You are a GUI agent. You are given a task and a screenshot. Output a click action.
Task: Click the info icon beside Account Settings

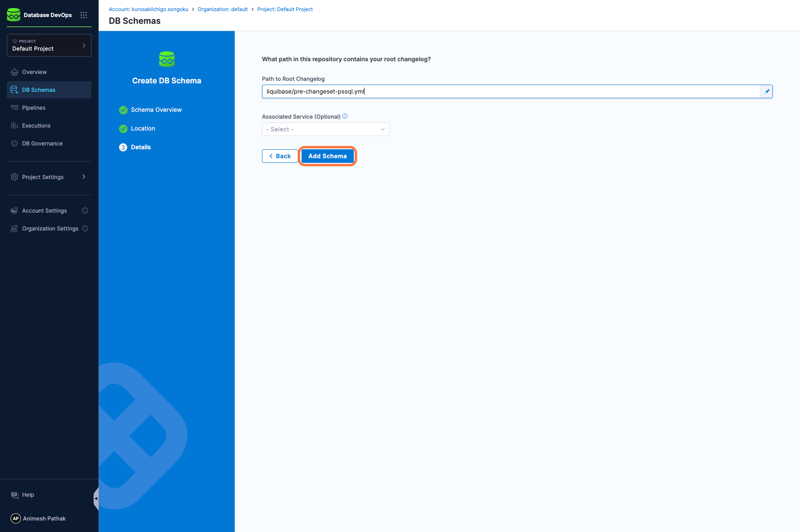85,211
